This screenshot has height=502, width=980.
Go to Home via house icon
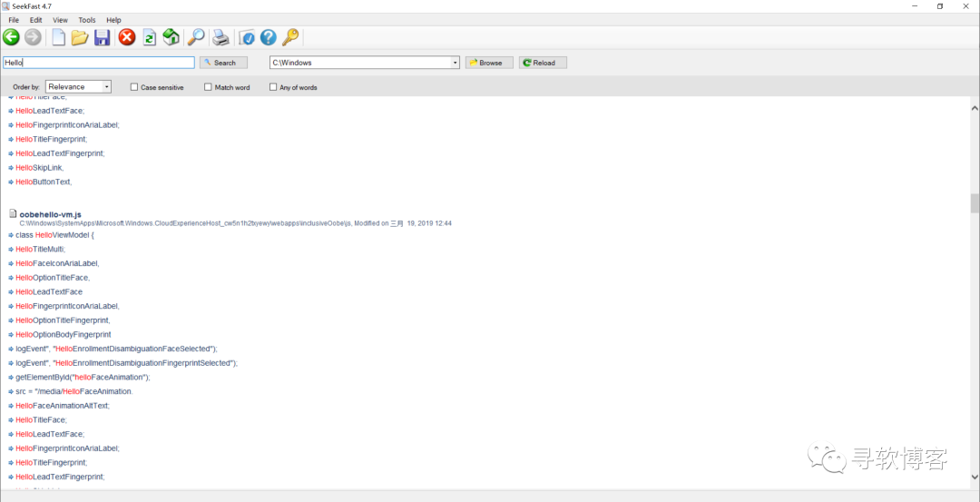pos(171,37)
